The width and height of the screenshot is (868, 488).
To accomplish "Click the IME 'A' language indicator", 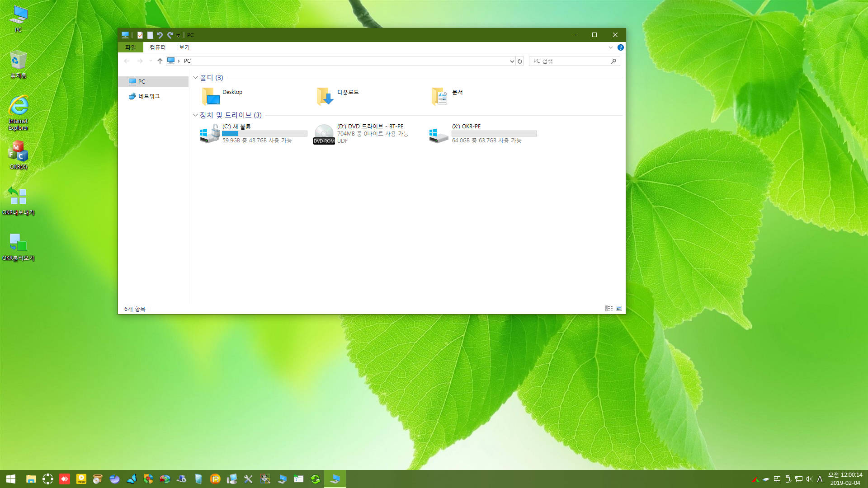I will (x=820, y=479).
